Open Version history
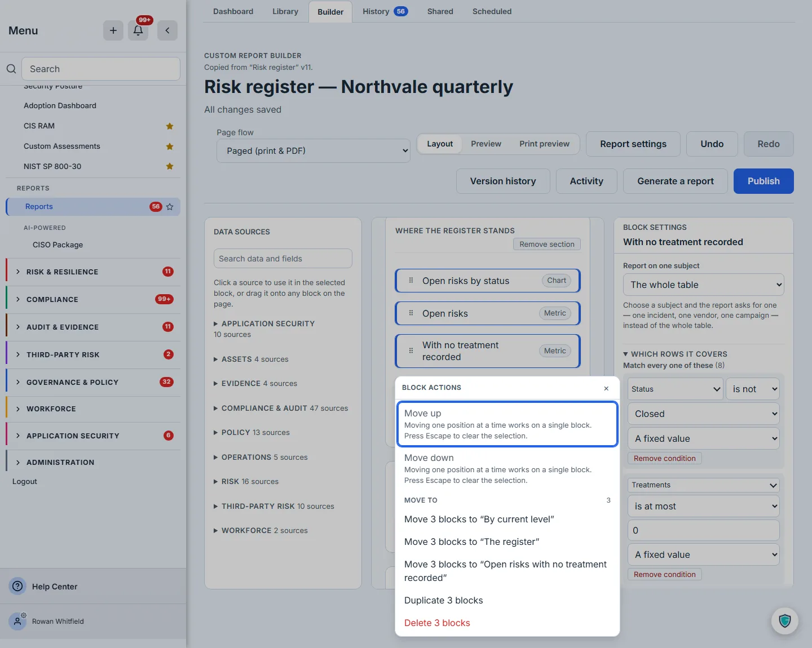The height and width of the screenshot is (648, 812). tap(503, 181)
